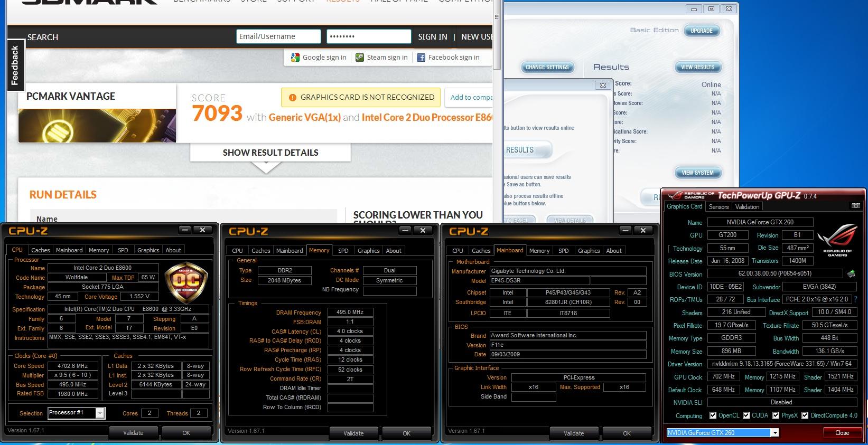
Task: Click the password input field
Action: click(369, 36)
